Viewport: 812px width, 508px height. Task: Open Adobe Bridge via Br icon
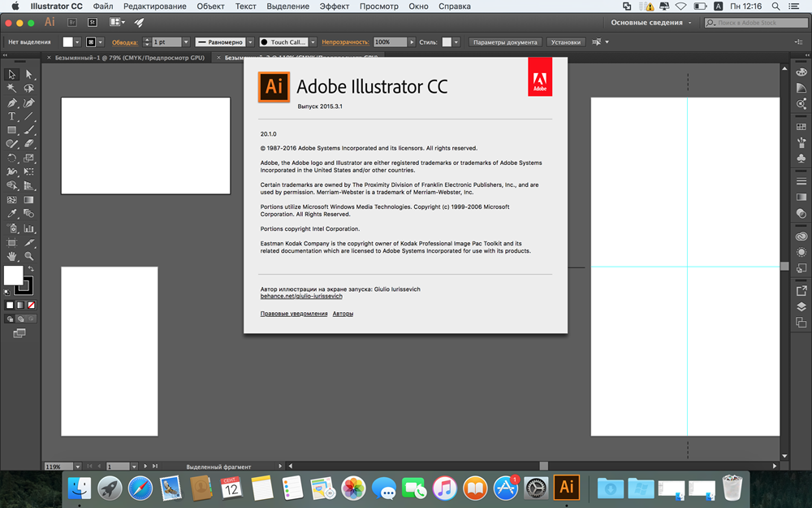(x=72, y=22)
